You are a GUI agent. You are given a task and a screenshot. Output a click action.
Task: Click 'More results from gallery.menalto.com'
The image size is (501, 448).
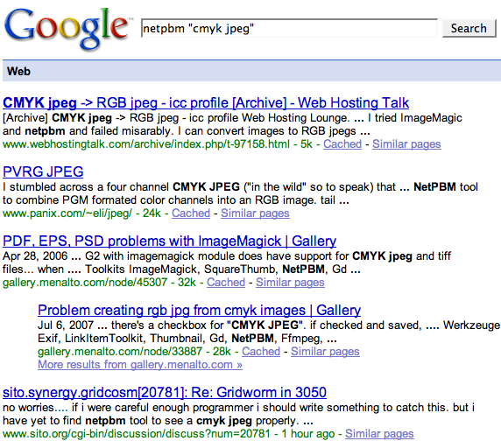point(140,364)
